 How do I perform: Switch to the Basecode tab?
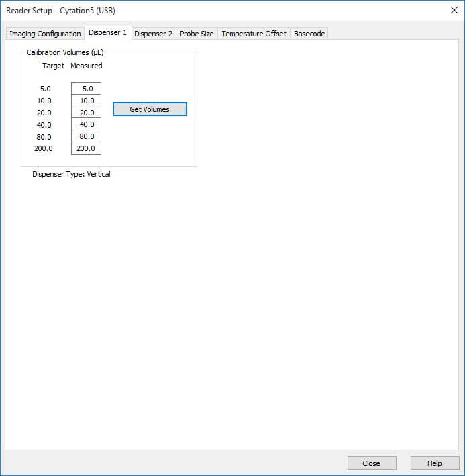pos(309,34)
